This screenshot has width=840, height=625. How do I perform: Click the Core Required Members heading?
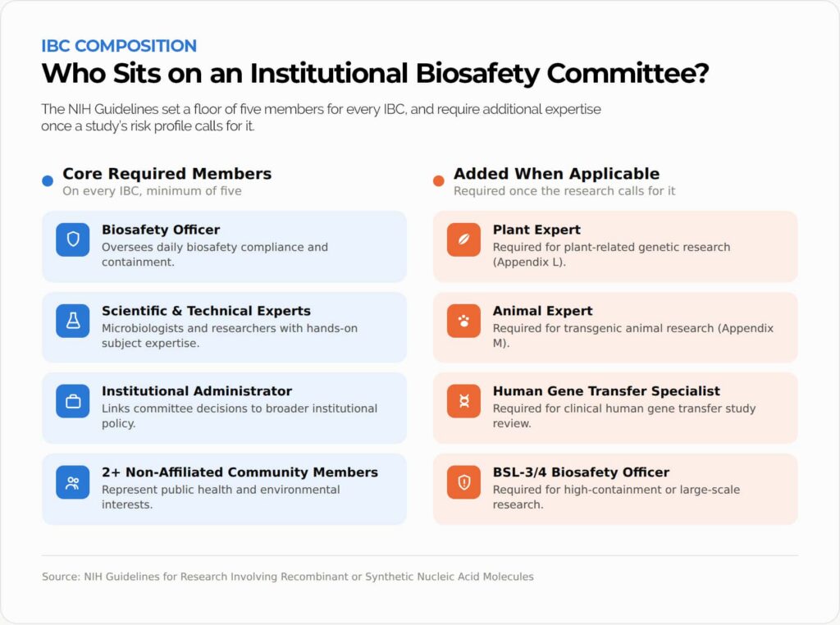pos(167,174)
